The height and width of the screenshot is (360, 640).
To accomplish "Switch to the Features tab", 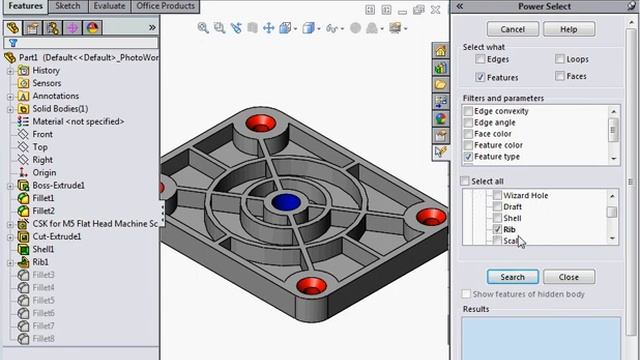I will [25, 6].
